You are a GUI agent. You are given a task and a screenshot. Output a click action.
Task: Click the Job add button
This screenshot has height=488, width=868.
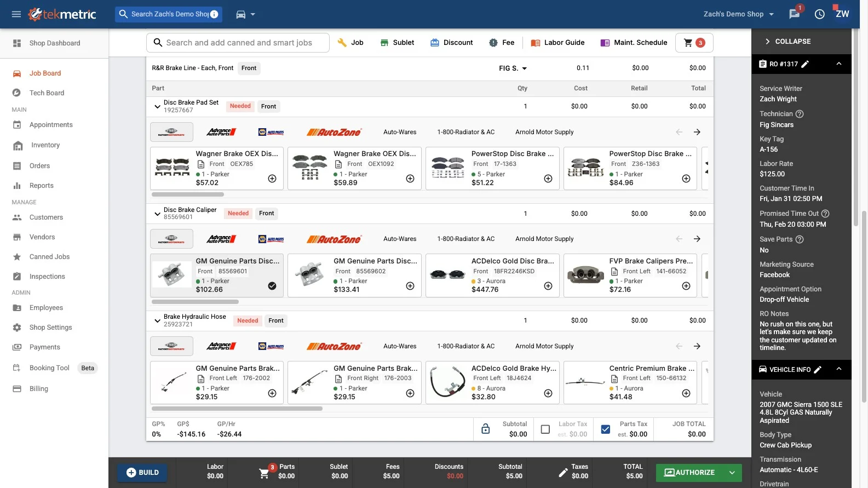click(350, 43)
